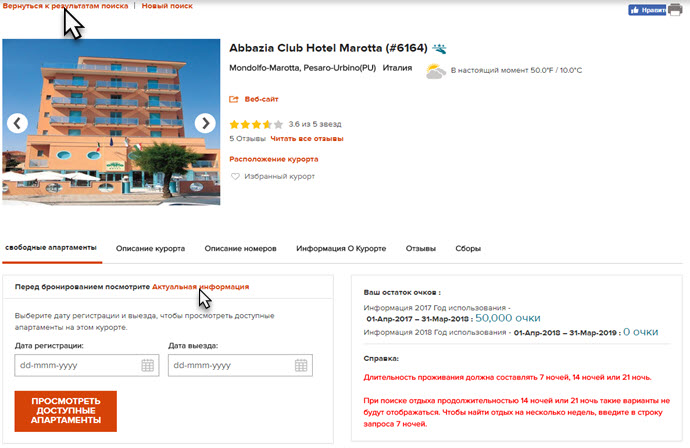Click the Новый поиск link
The width and height of the screenshot is (690, 448).
click(x=167, y=6)
